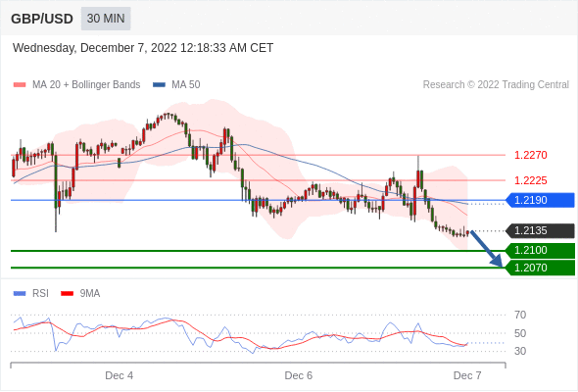Click the 1.2270 resistance level label
Screen dimensions: 578x392
530,155
